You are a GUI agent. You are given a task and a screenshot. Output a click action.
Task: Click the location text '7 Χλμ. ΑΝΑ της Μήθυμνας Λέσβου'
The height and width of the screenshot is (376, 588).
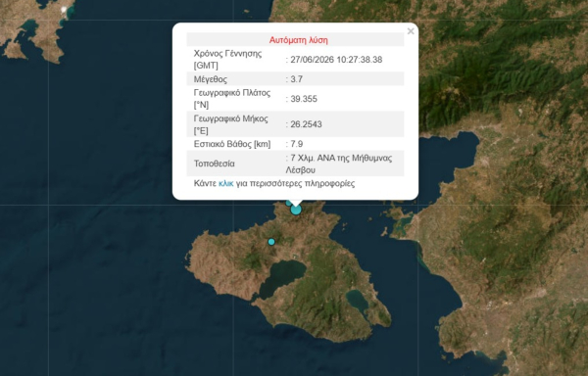coord(339,164)
